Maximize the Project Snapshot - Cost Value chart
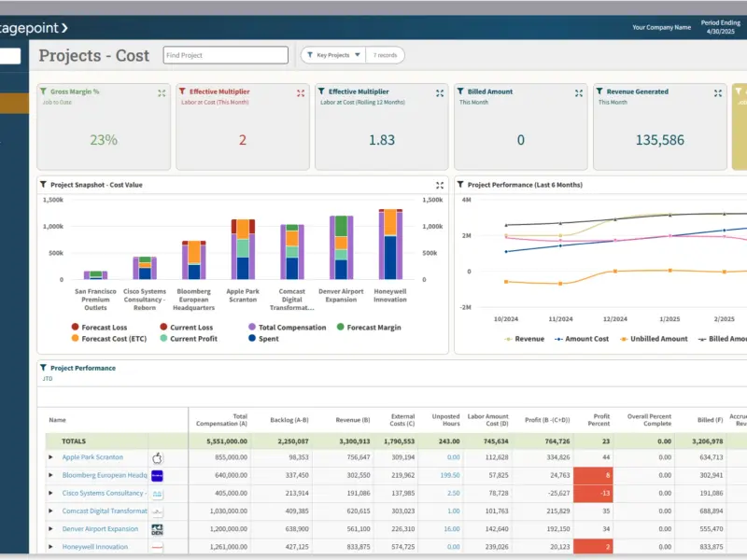Screen dimensions: 747x560 (439, 185)
